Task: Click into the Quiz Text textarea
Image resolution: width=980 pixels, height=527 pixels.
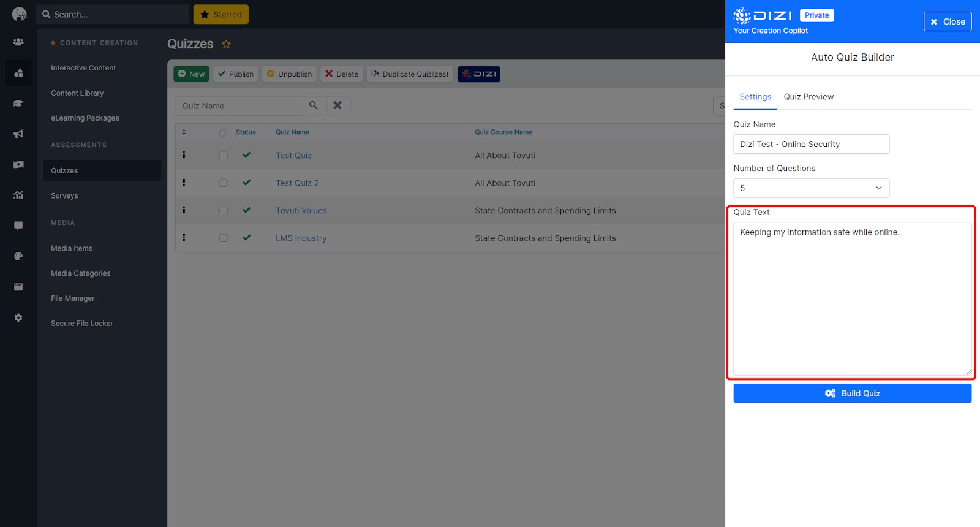Action: tap(852, 298)
